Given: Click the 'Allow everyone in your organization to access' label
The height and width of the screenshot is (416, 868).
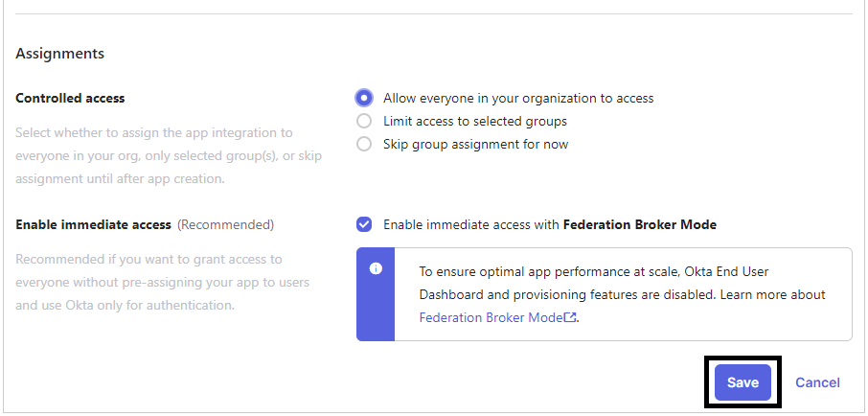Looking at the screenshot, I should point(518,98).
